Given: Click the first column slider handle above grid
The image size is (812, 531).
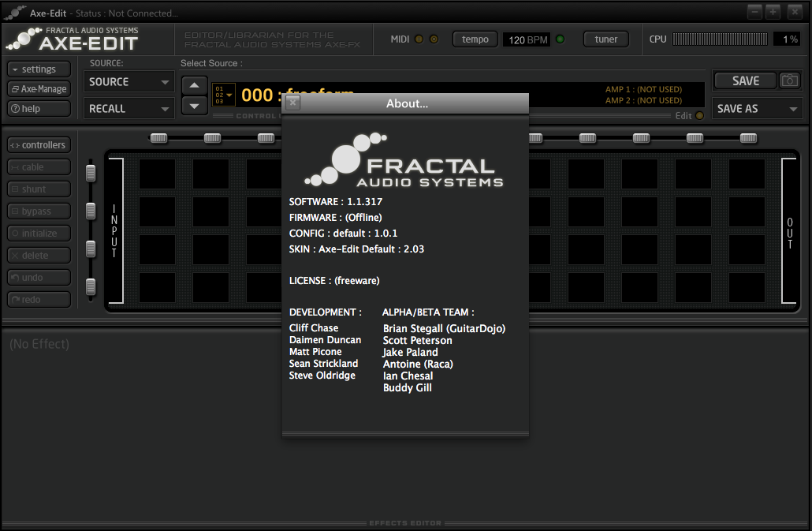Looking at the screenshot, I should pos(158,138).
